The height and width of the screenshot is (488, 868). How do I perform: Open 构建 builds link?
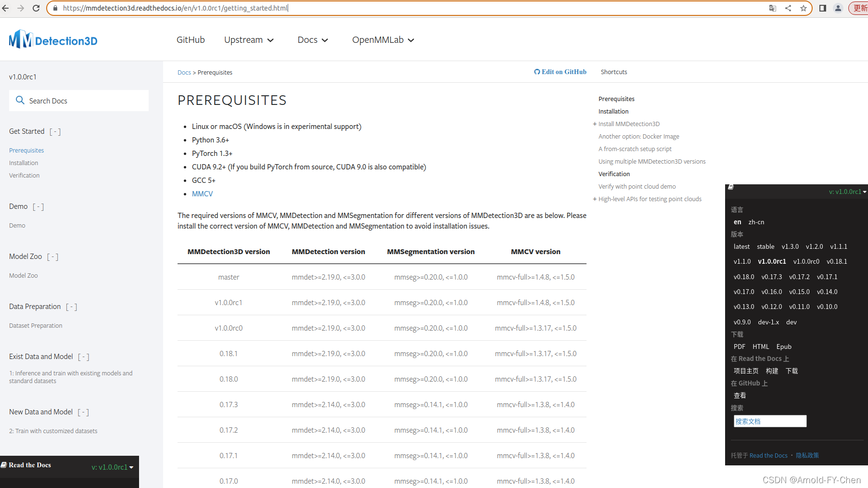[772, 371]
